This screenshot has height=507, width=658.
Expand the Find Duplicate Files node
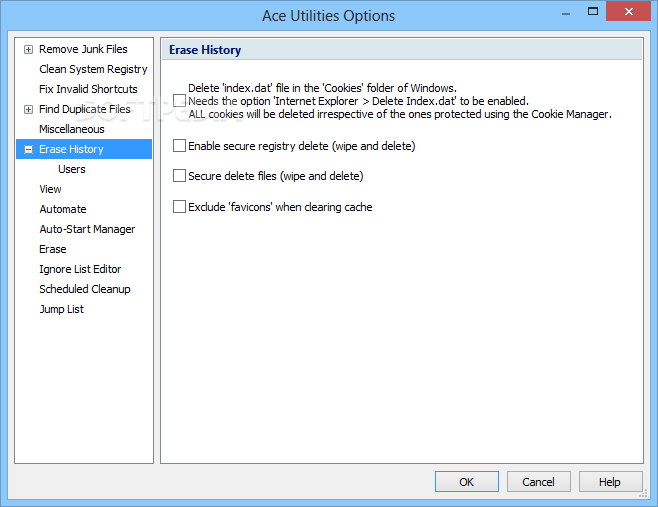tap(28, 110)
